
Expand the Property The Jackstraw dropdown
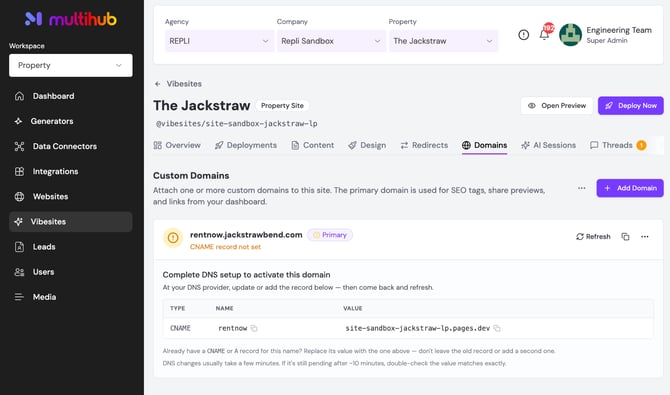443,41
